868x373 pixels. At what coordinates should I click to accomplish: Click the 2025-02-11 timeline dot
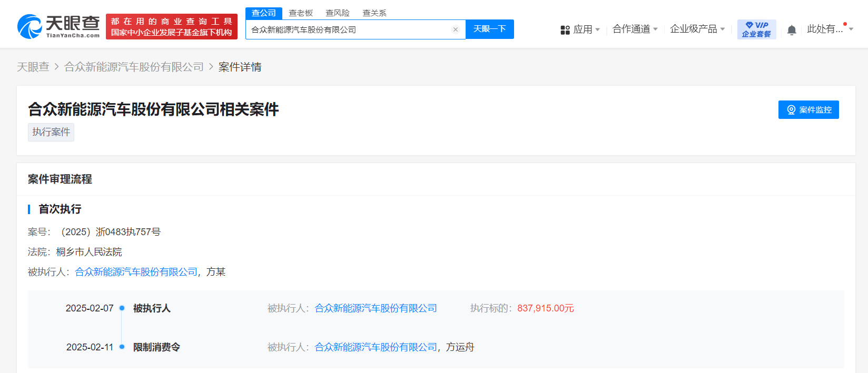pyautogui.click(x=122, y=347)
